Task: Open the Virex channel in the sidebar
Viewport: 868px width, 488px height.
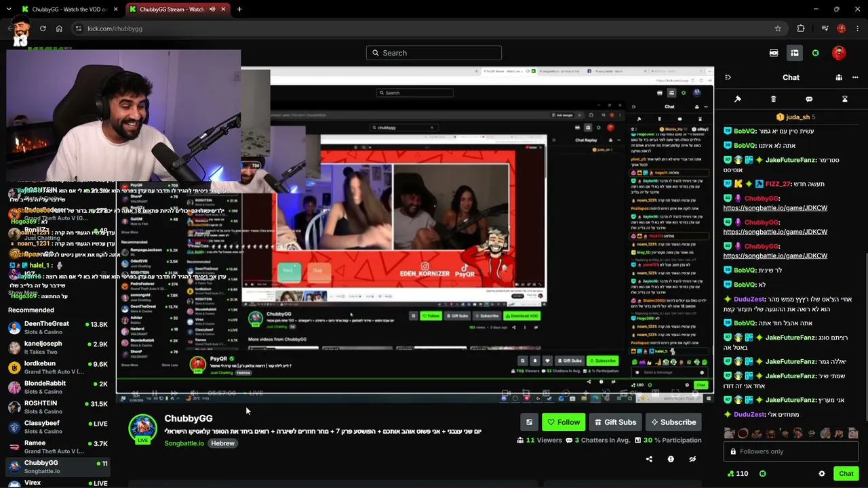Action: tap(58, 483)
